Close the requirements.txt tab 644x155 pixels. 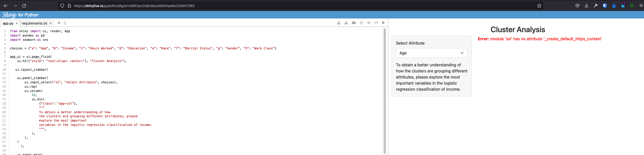pyautogui.click(x=51, y=23)
